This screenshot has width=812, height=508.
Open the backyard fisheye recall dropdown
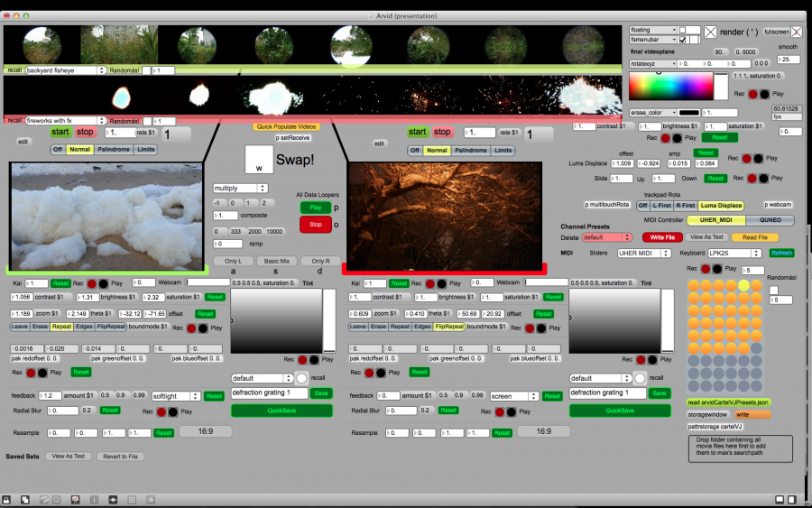pos(65,70)
